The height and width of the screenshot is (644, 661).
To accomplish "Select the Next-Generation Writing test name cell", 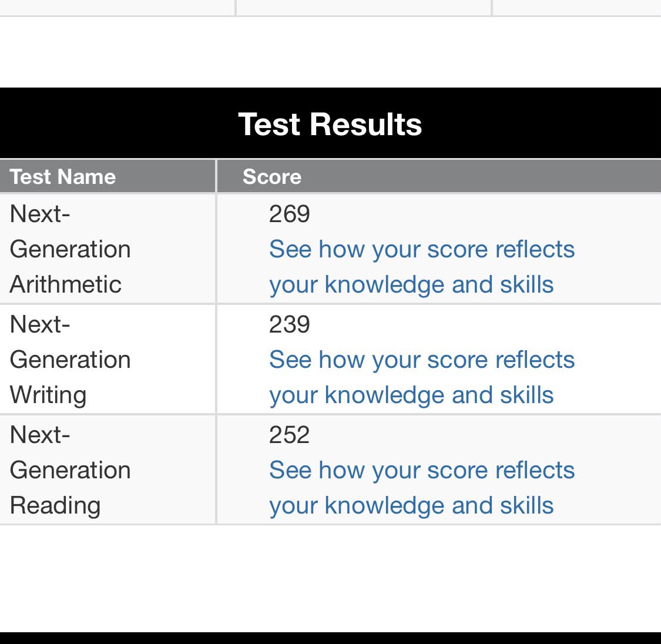I will click(x=108, y=359).
